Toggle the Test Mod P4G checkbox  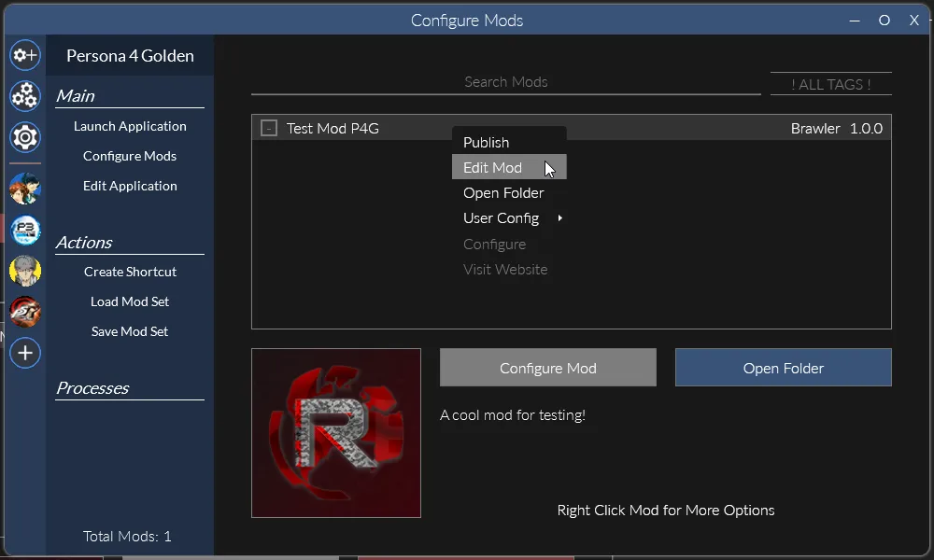pyautogui.click(x=269, y=128)
